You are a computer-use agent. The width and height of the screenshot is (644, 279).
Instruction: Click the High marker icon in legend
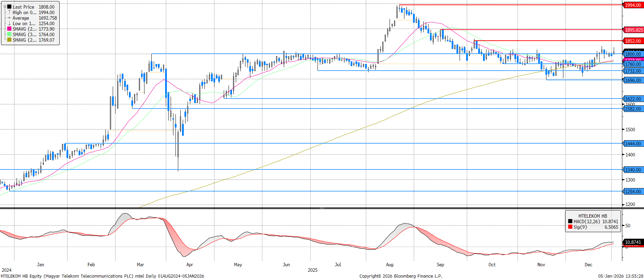(9, 12)
